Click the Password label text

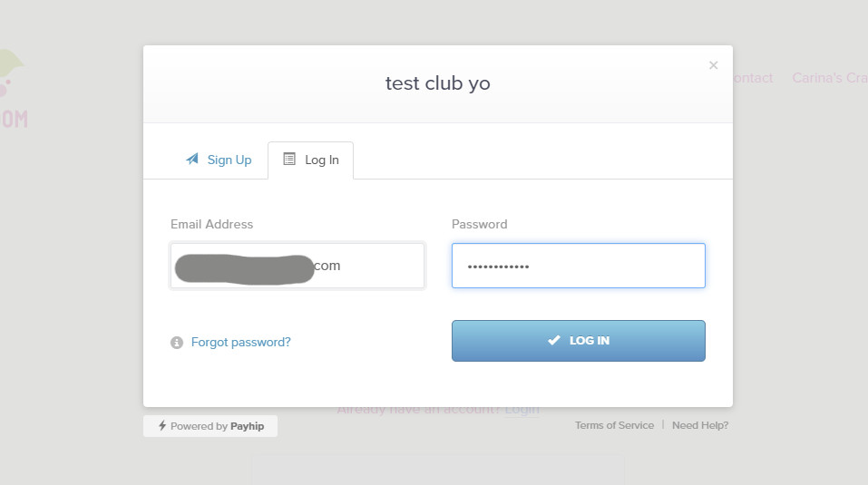point(480,224)
